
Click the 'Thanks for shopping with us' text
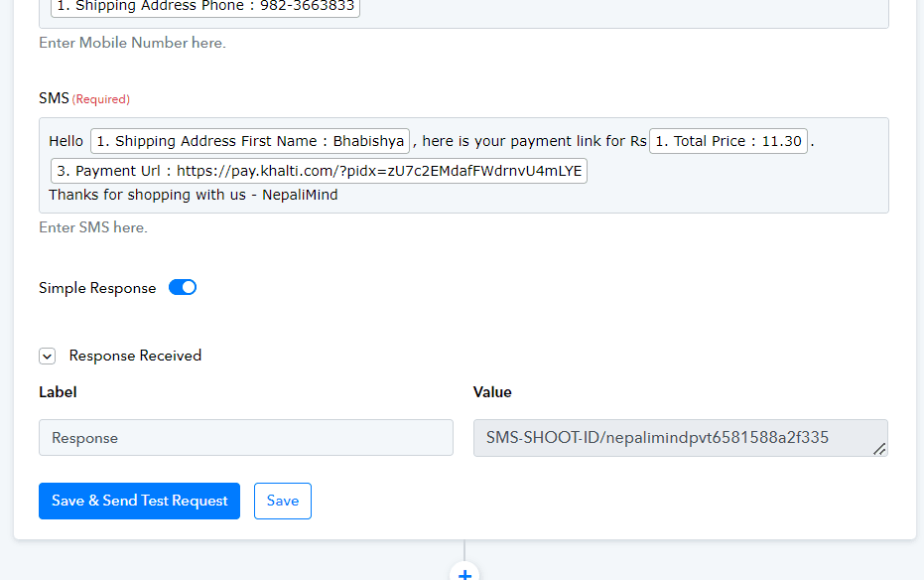147,195
